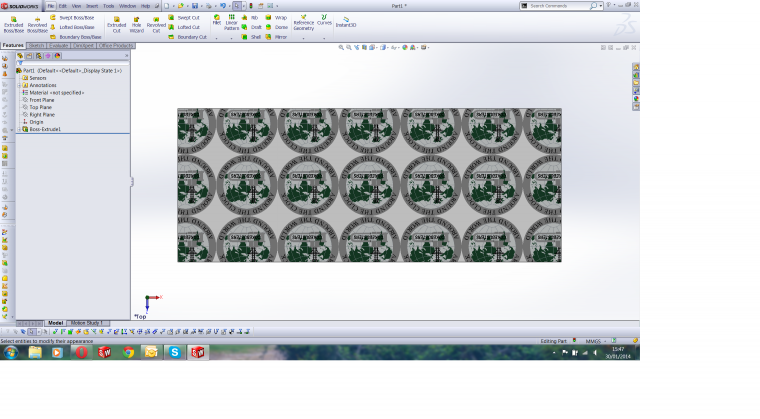This screenshot has width=760, height=419.
Task: Click the Zoom to Fit icon above viewport
Action: click(341, 48)
